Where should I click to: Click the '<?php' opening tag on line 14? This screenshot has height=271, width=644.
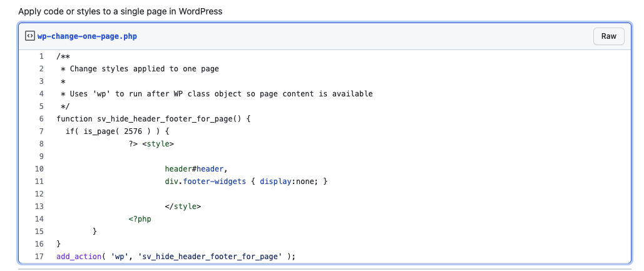click(140, 219)
